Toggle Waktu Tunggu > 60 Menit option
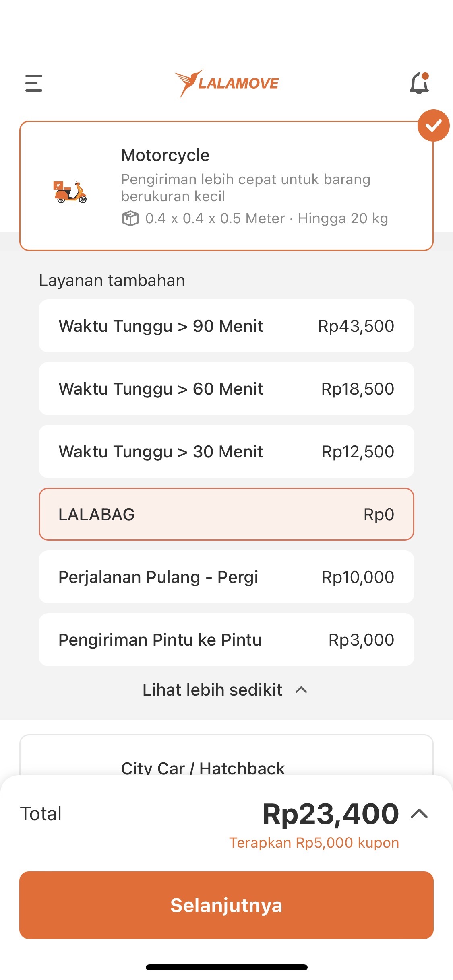 [226, 389]
